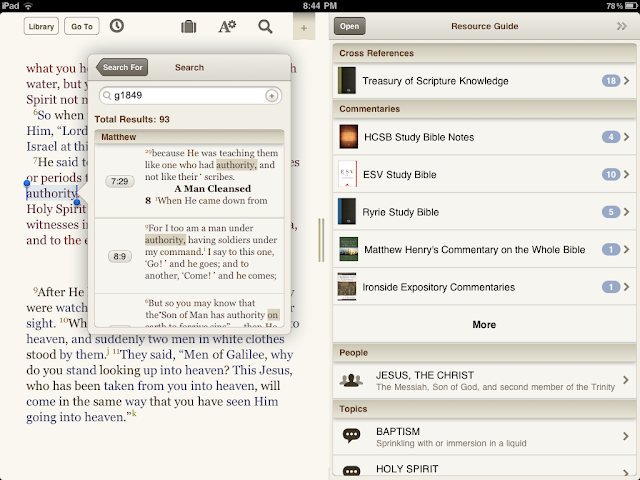This screenshot has width=640, height=480.
Task: Select the Matthew results section header
Action: 189,137
